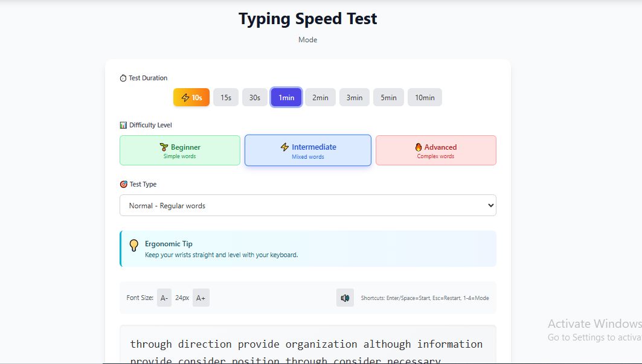
Task: Increase font size with A+ button
Action: click(x=201, y=298)
